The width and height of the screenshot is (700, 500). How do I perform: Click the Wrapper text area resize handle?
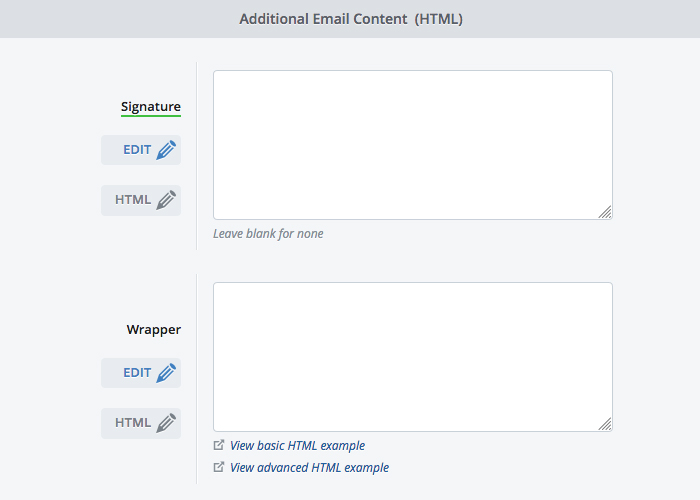605,424
